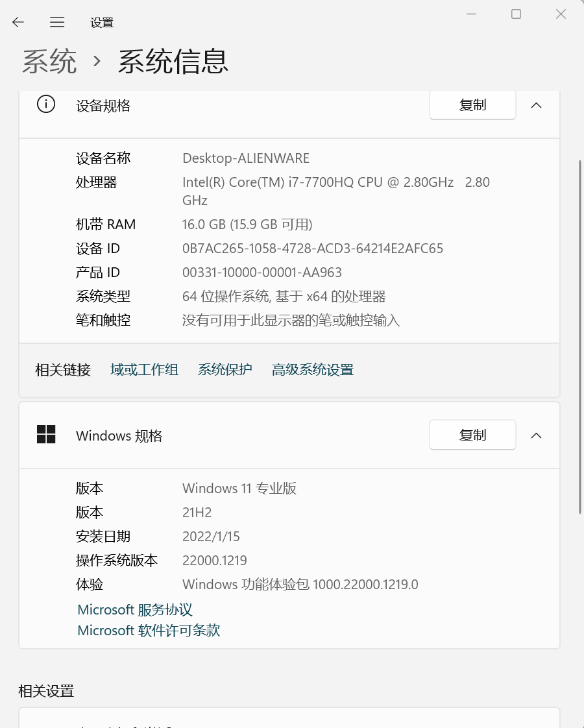This screenshot has height=728, width=584.
Task: Open the hamburger navigation menu
Action: [57, 22]
